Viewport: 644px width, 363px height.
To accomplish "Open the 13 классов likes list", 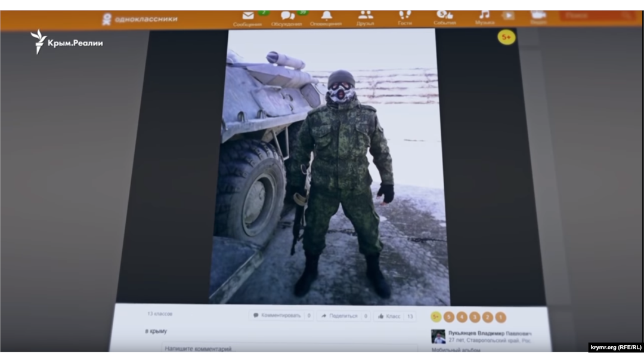I will (160, 313).
